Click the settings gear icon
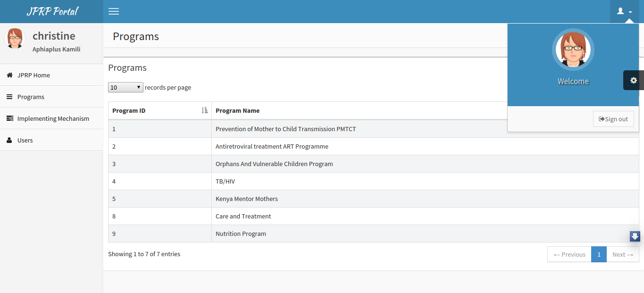 (634, 80)
